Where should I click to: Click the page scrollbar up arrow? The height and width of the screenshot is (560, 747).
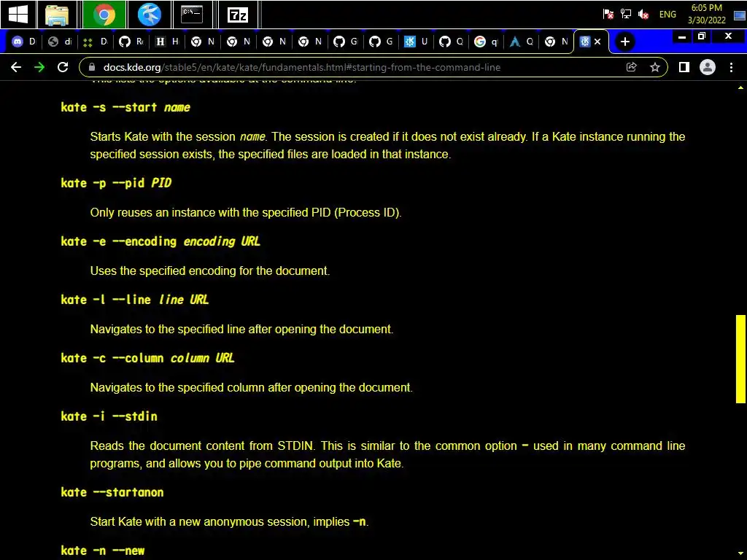coord(741,87)
